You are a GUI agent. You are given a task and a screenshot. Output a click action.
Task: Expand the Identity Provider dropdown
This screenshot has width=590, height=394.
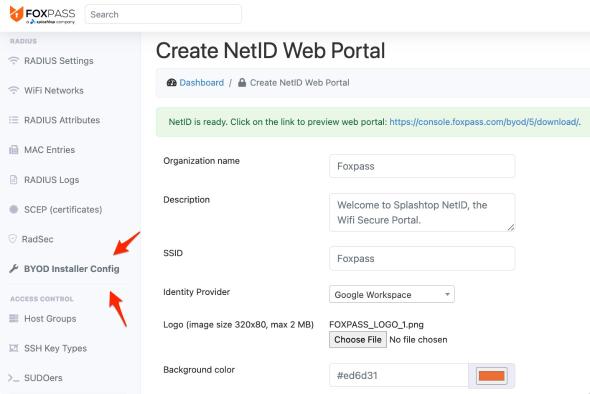(x=392, y=294)
